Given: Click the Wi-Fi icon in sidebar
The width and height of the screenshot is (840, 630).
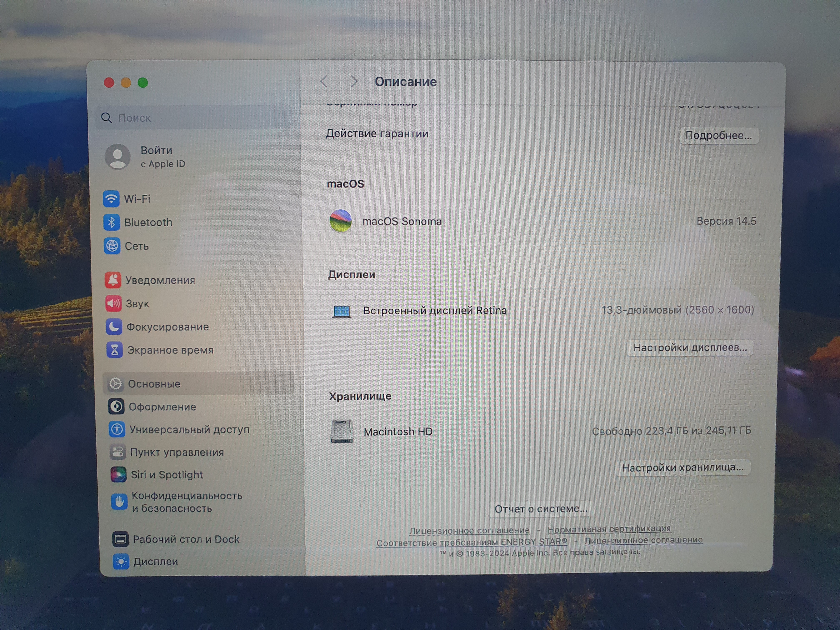Looking at the screenshot, I should (x=111, y=199).
